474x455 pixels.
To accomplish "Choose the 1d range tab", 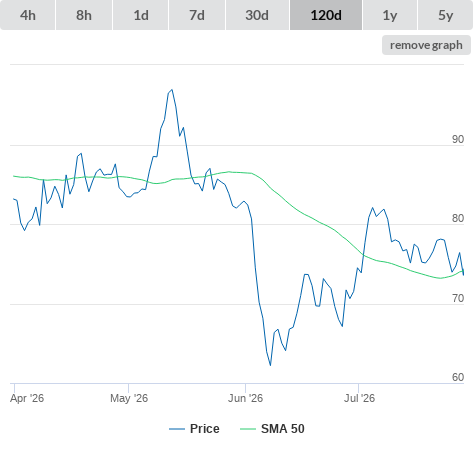I will (141, 15).
